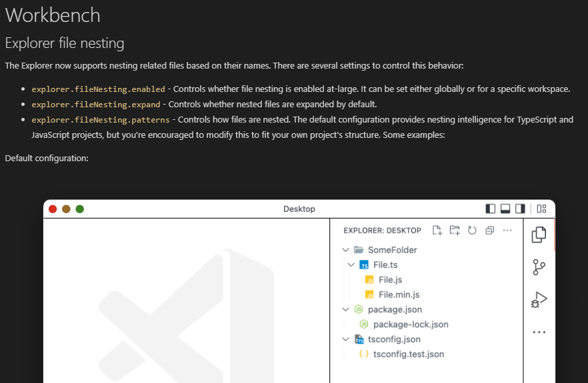Select tsconfig.test.json in the Explorer
The image size is (588, 383).
tap(427, 354)
